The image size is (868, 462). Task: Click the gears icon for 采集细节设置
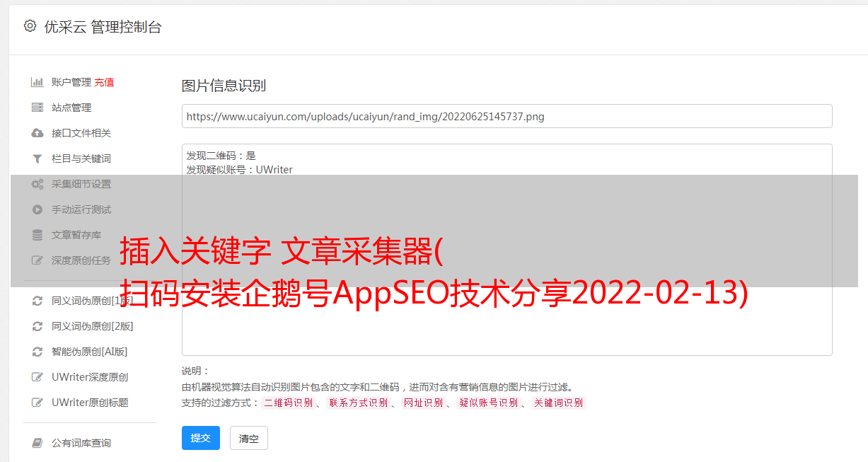click(37, 184)
